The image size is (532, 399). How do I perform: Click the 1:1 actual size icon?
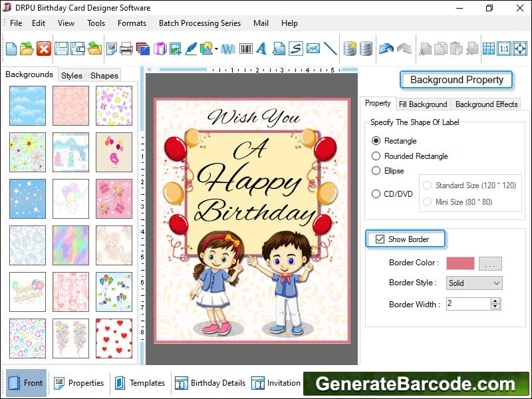[504, 49]
